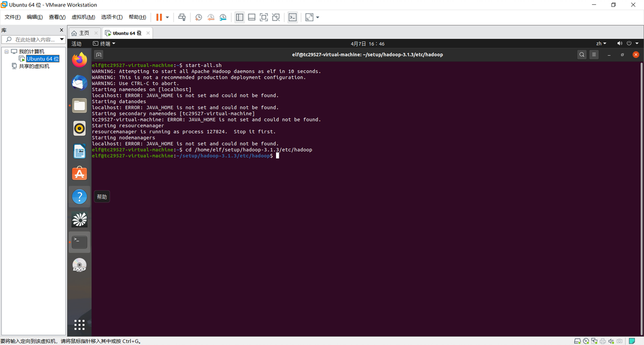Click CD/DVD drive status icon

click(x=586, y=341)
